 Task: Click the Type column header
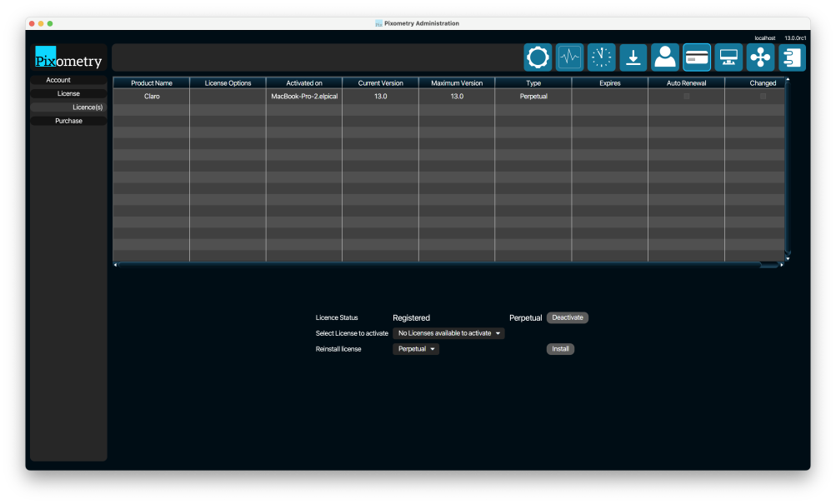[x=533, y=83]
